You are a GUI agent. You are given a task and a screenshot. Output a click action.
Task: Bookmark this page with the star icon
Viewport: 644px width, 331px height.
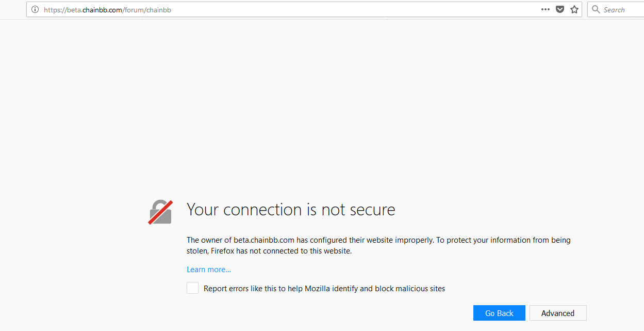point(574,9)
